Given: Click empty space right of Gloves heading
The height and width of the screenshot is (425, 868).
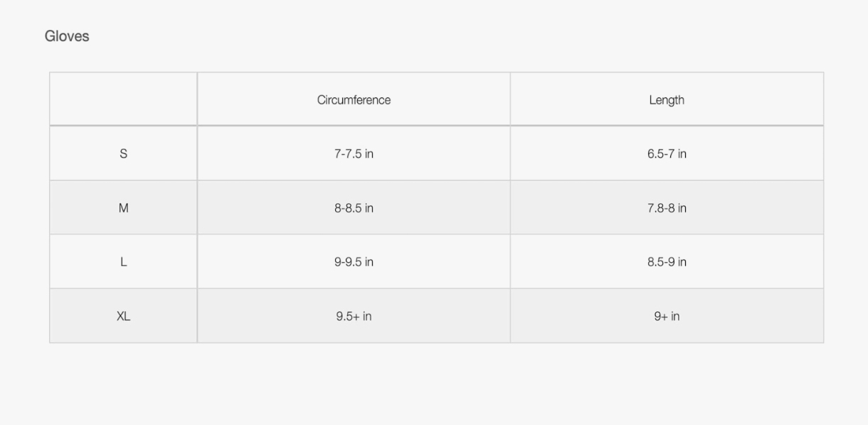Looking at the screenshot, I should coord(427,36).
